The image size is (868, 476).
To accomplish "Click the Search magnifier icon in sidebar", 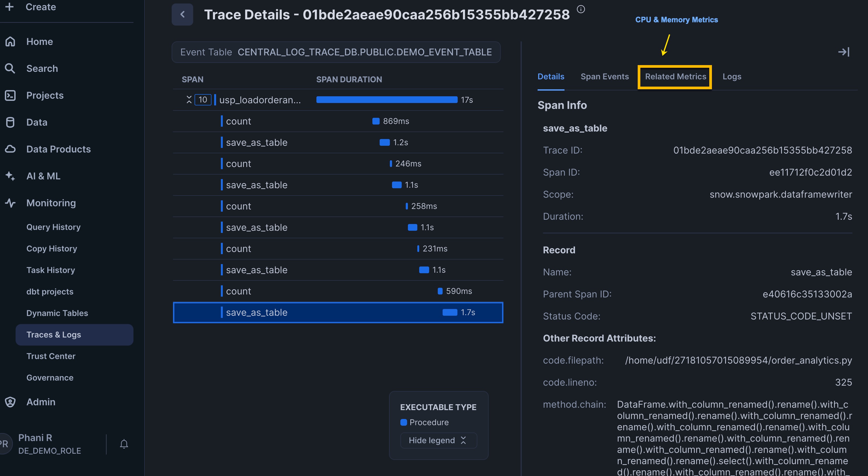I will tap(10, 68).
